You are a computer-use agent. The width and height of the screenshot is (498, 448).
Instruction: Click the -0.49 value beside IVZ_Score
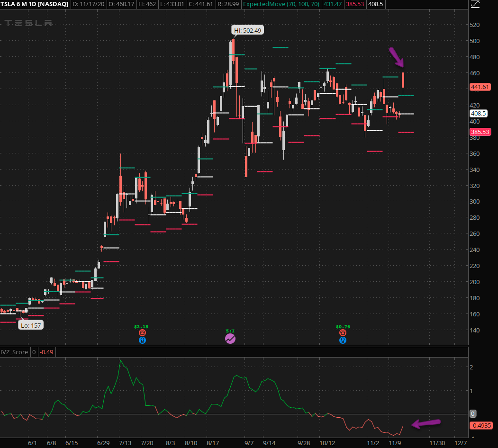[46, 352]
